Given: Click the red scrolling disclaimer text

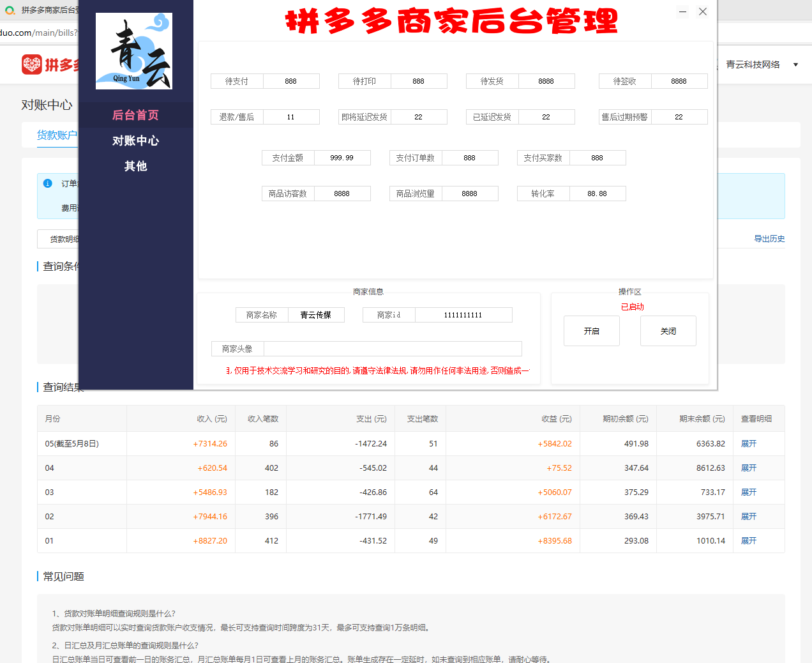Looking at the screenshot, I should point(377,370).
